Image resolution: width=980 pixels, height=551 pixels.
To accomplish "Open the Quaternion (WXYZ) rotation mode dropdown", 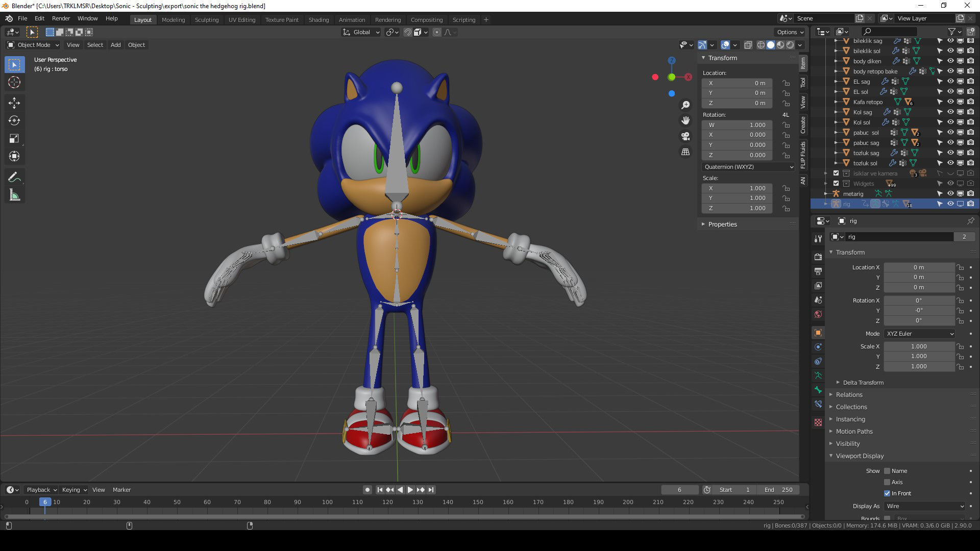I will point(748,167).
